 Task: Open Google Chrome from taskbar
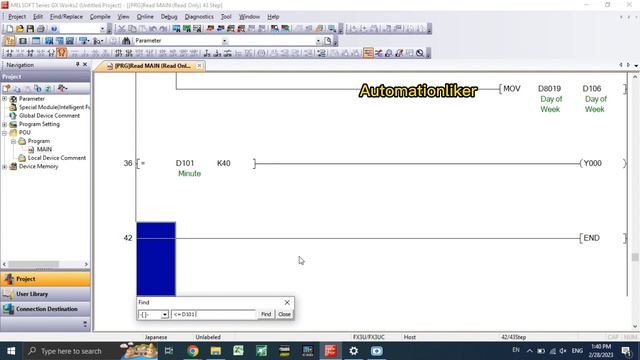click(x=193, y=351)
